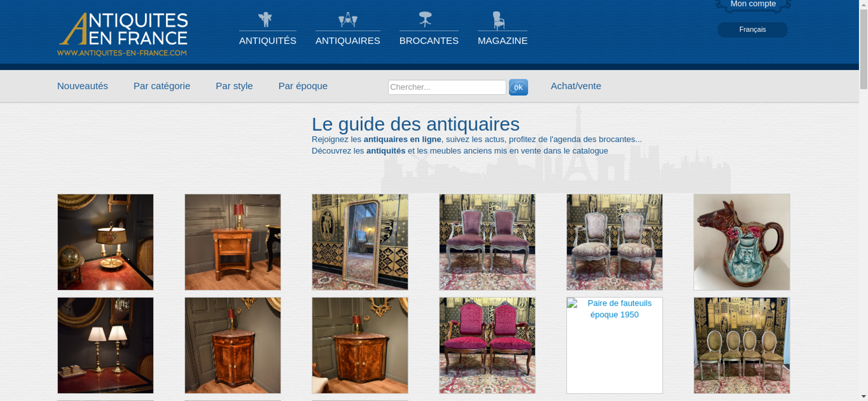Open the Par époque menu
The height and width of the screenshot is (401, 868).
coord(303,86)
